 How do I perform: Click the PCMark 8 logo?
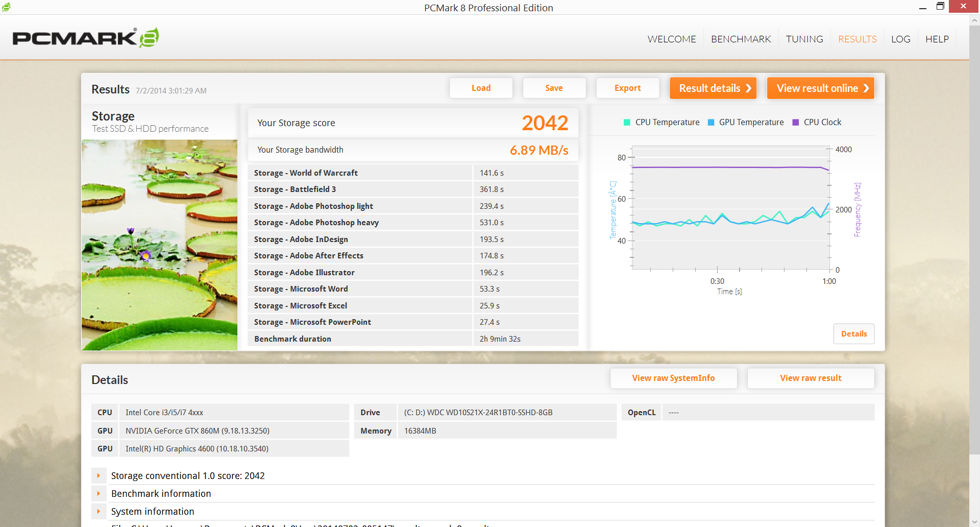click(85, 38)
